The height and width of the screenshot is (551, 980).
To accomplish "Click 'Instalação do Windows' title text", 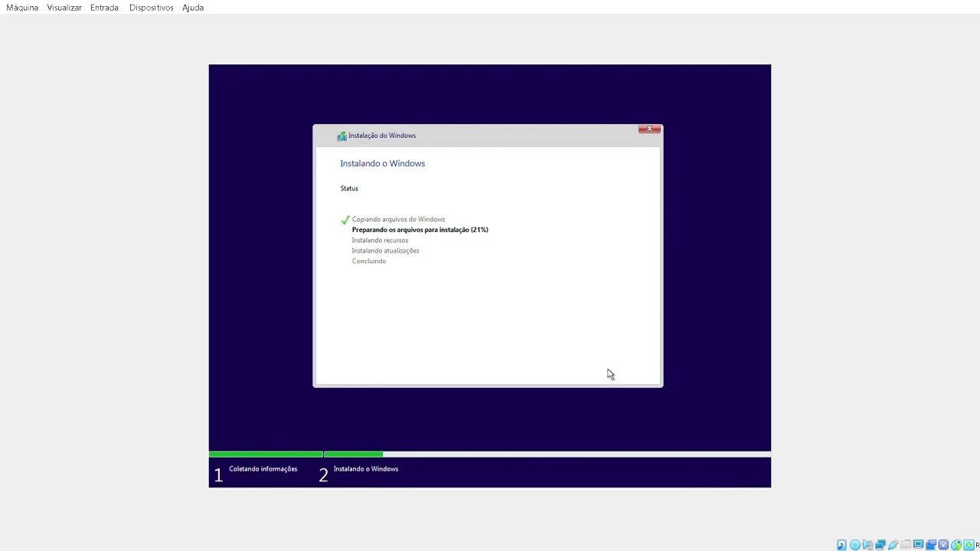I will (382, 135).
